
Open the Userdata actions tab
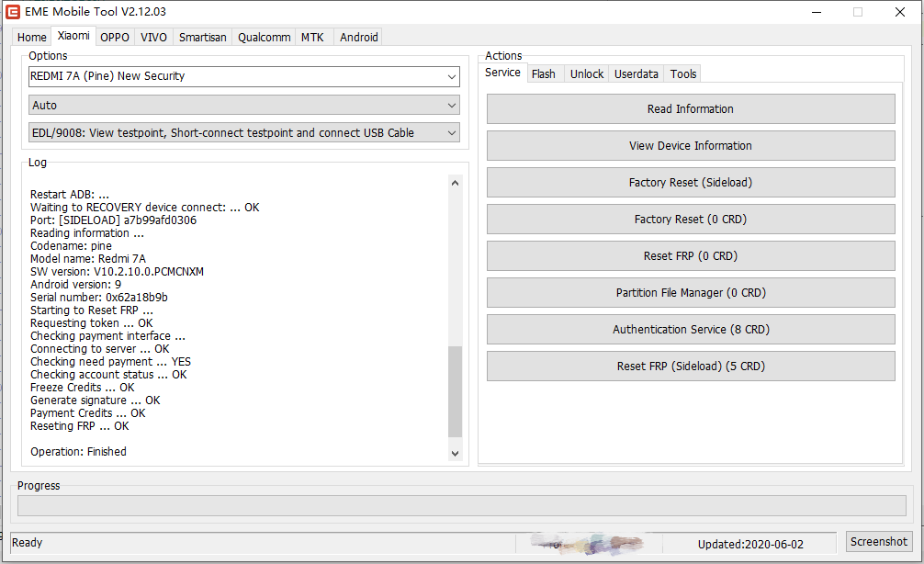(x=637, y=73)
